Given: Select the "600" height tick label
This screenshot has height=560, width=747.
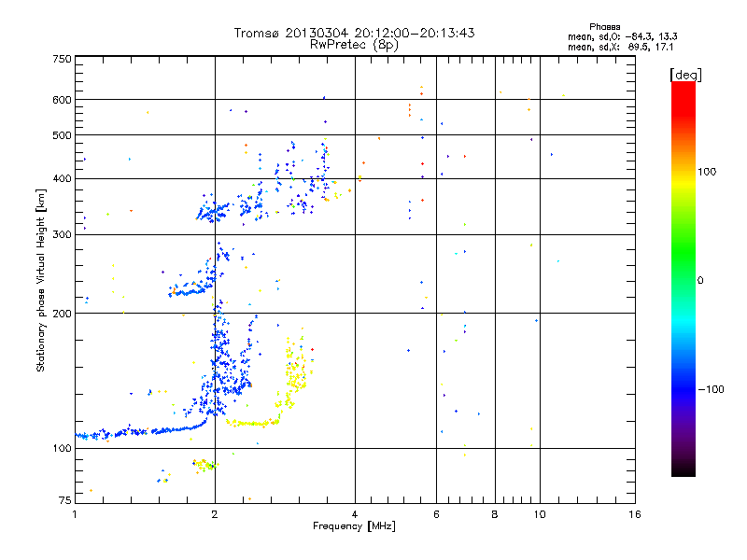Looking at the screenshot, I should [x=62, y=100].
